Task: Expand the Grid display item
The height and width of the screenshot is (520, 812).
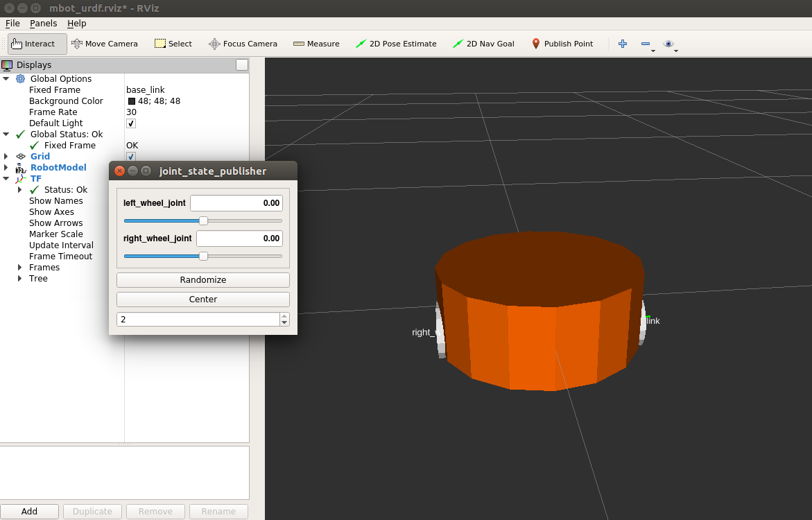Action: [6, 157]
